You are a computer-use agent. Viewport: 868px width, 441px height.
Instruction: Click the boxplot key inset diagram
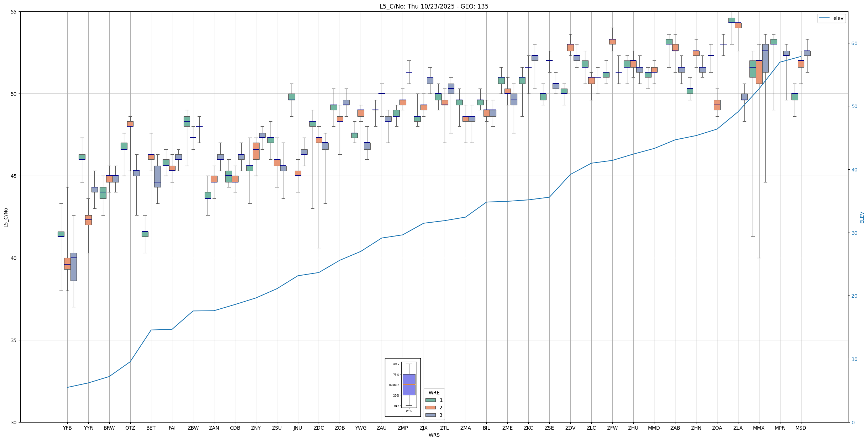[403, 387]
